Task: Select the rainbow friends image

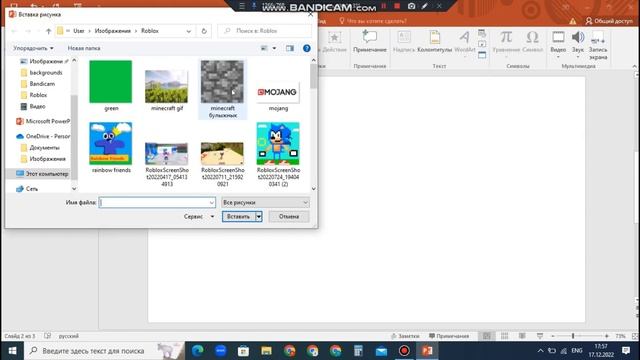Action: pos(111,143)
